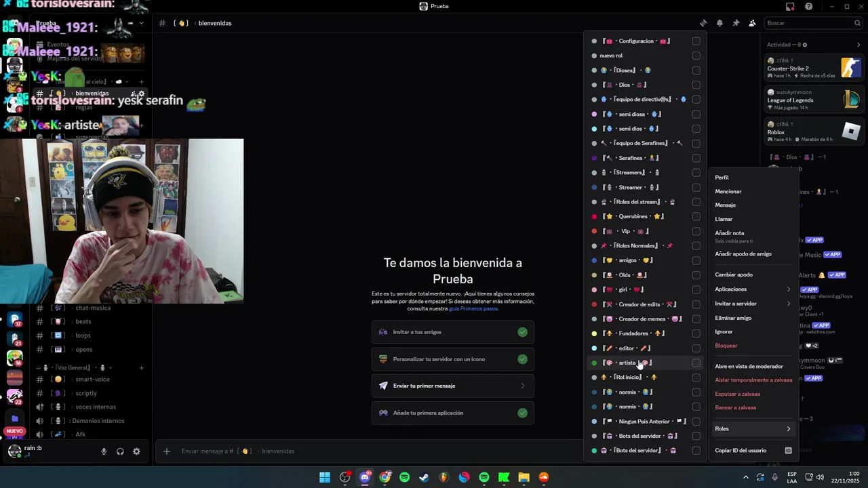Show hidden system tray icons chevron

click(x=746, y=477)
